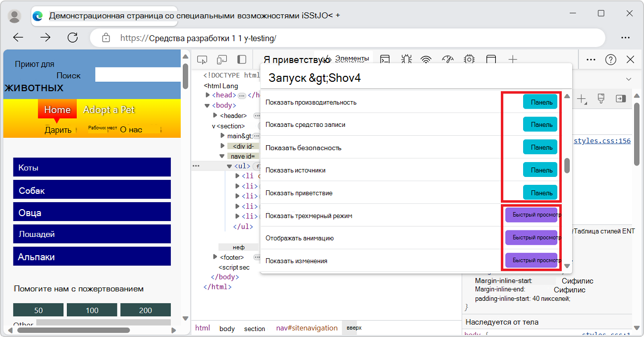Open the Console tool icon
The height and width of the screenshot is (337, 644).
pos(385,59)
